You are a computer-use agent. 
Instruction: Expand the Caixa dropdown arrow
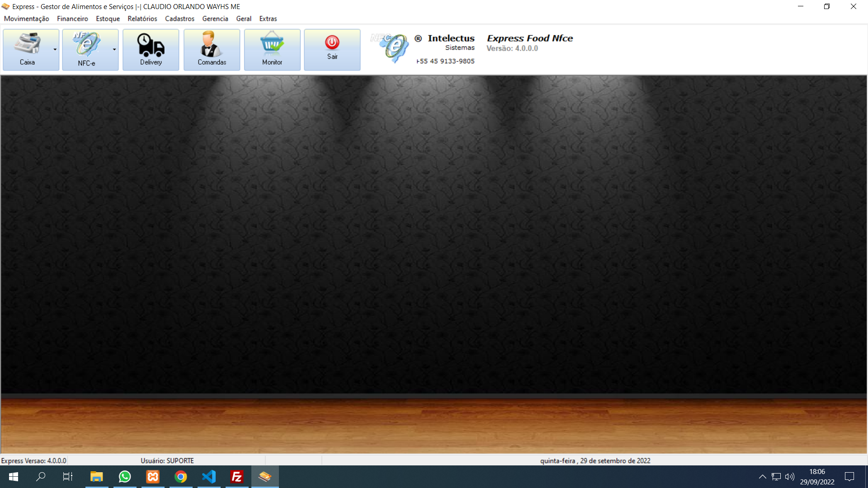55,50
